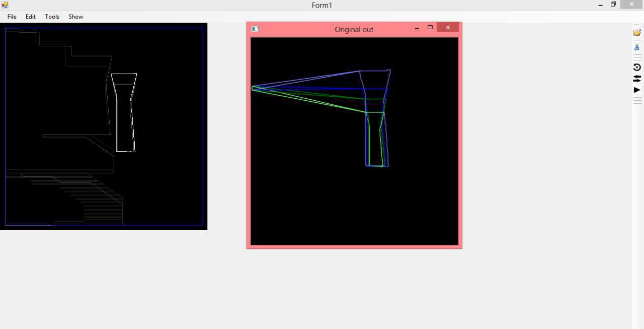Screen dimensions: 644x329
Task: Minimize the Form1 main window
Action: coord(600,5)
